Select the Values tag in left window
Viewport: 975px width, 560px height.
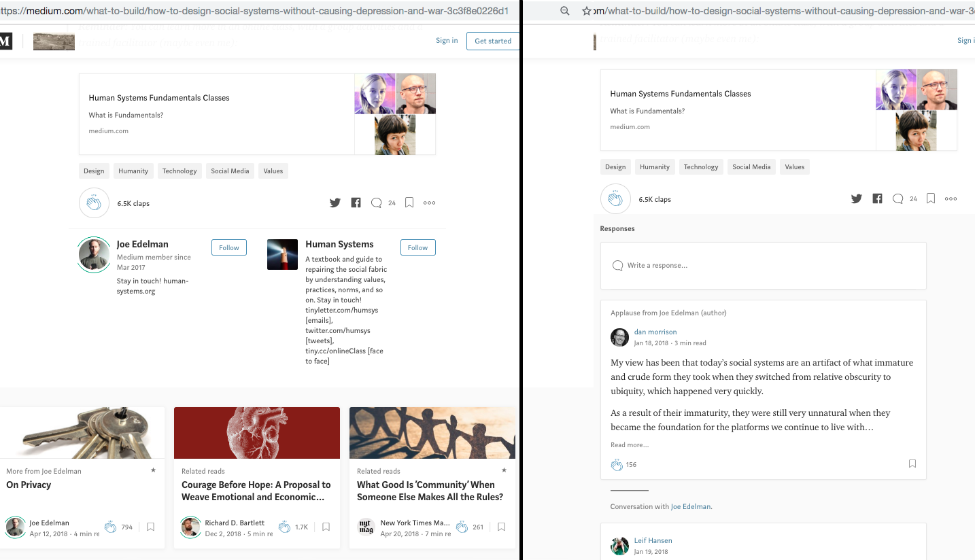273,171
